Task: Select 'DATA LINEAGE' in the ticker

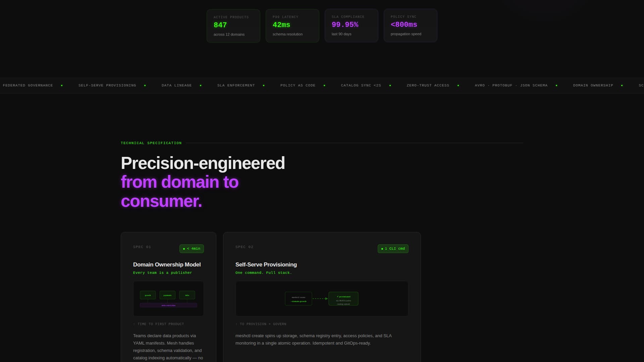Action: [177, 85]
